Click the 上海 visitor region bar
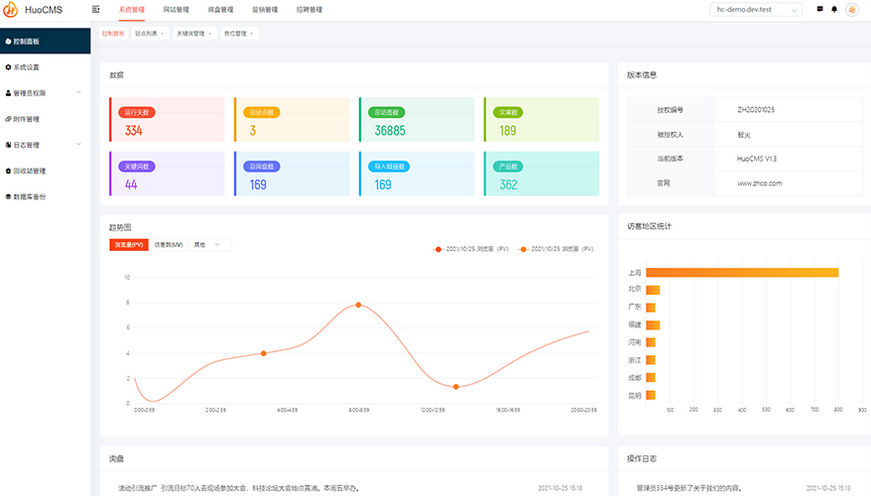 coord(742,273)
